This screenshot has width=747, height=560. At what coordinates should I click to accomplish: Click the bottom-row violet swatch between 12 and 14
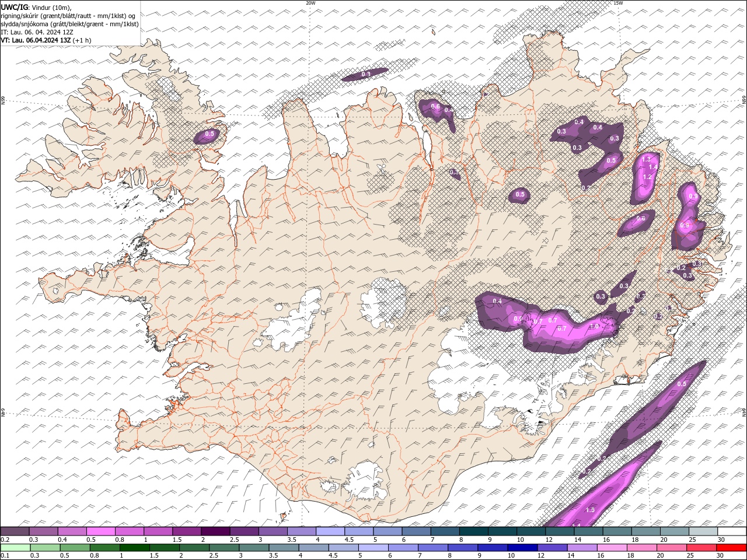point(553,547)
